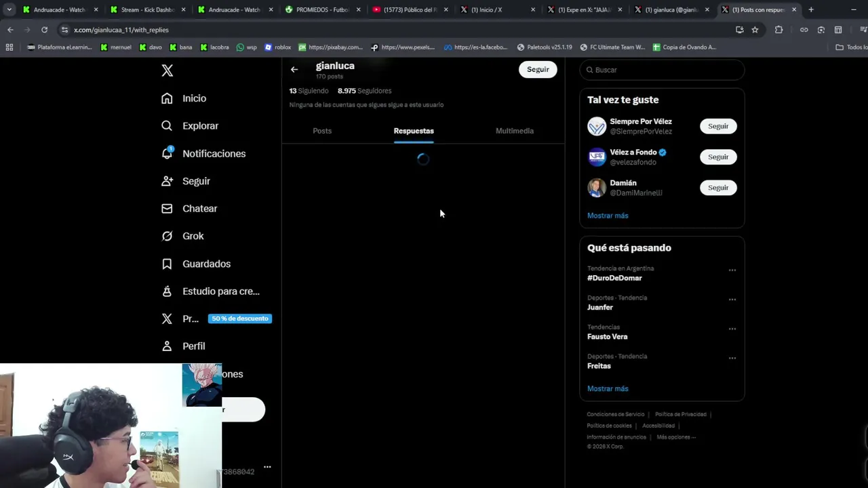This screenshot has width=868, height=488.
Task: Click browser back arrow
Action: point(10,30)
